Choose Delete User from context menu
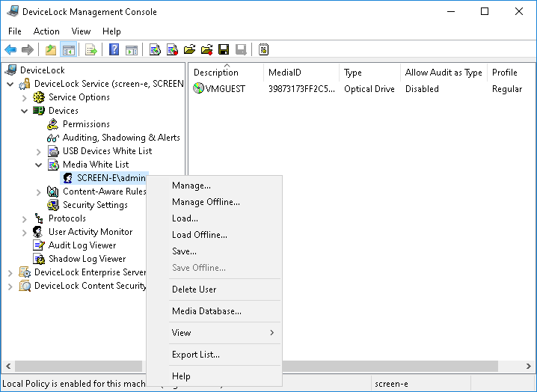This screenshot has height=392, width=537. tap(194, 290)
